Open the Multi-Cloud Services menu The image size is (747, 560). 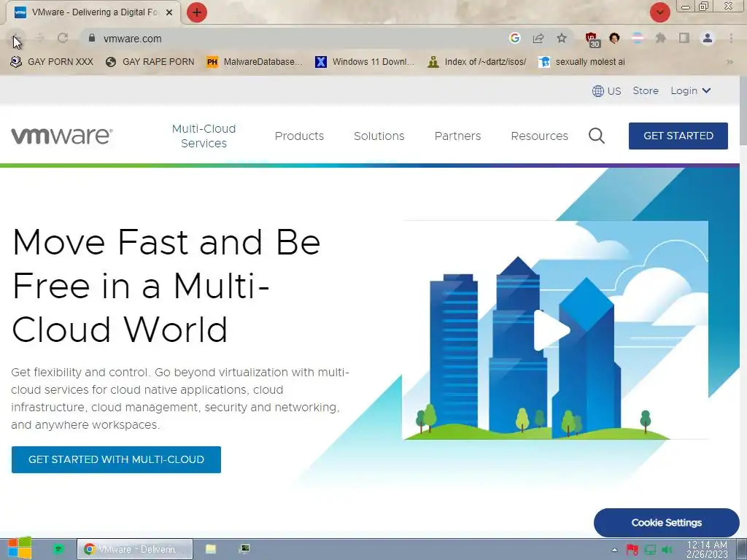click(204, 136)
